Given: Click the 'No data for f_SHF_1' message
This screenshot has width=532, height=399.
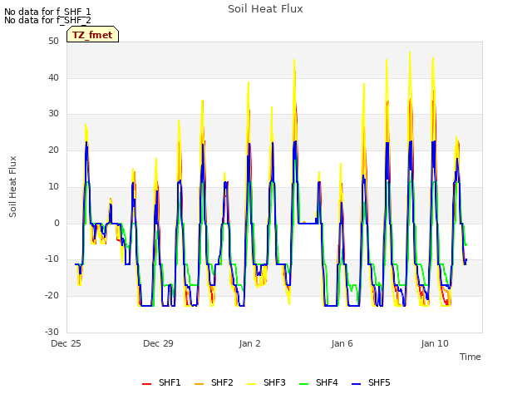Looking at the screenshot, I should (x=47, y=12).
